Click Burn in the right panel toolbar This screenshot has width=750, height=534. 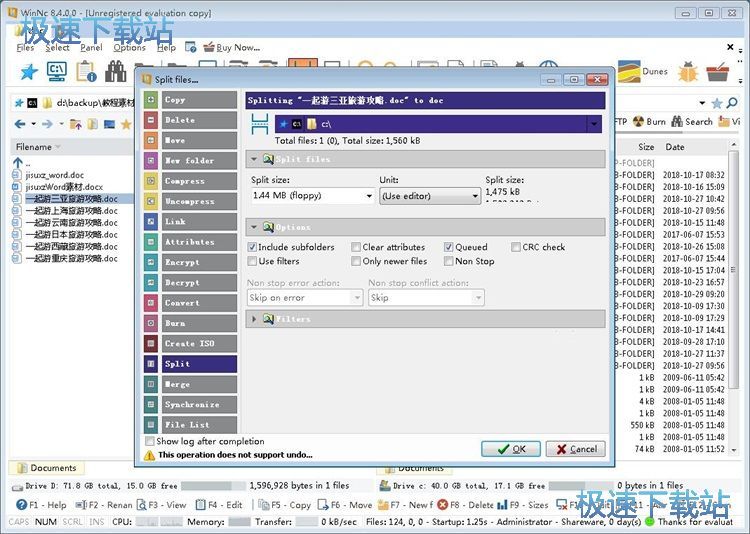pyautogui.click(x=649, y=122)
